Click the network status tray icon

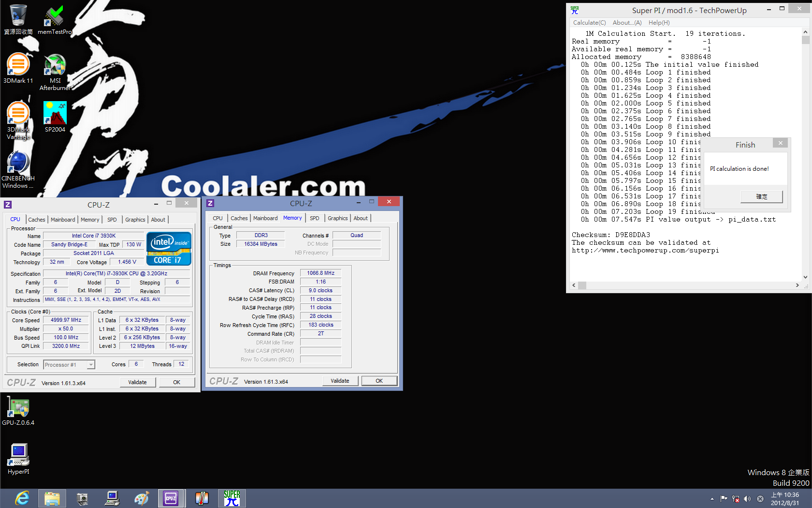coord(735,499)
